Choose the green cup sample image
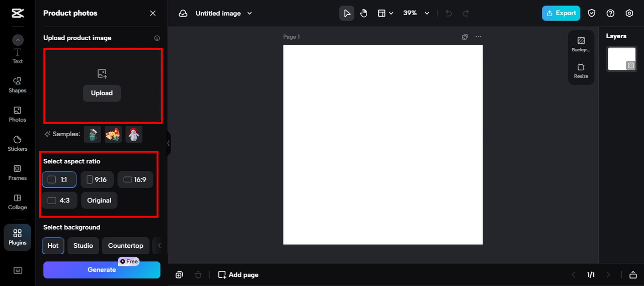644x286 pixels. 93,134
